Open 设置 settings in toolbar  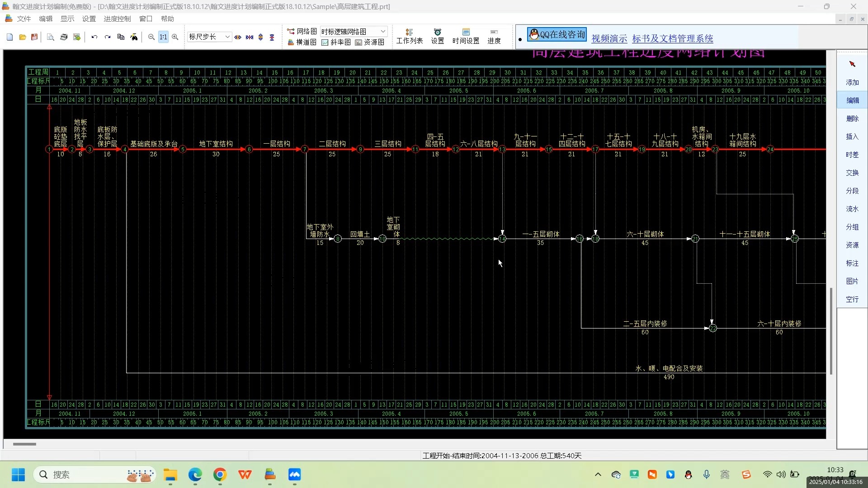coord(437,36)
